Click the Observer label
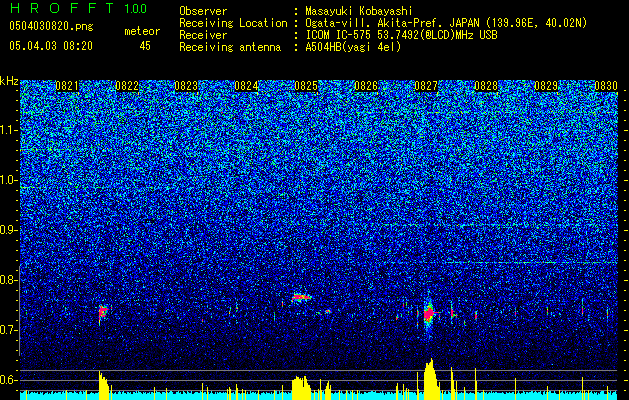629x400 pixels. tap(203, 11)
